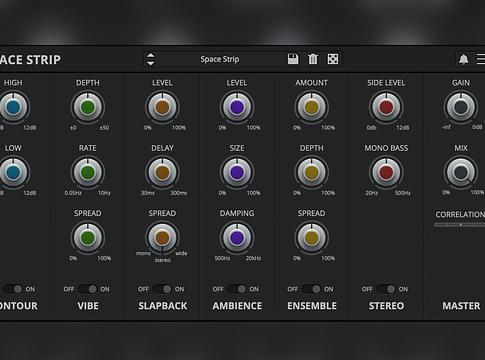Click the Contour LOW blue knob
This screenshot has width=485, height=360.
tap(13, 173)
